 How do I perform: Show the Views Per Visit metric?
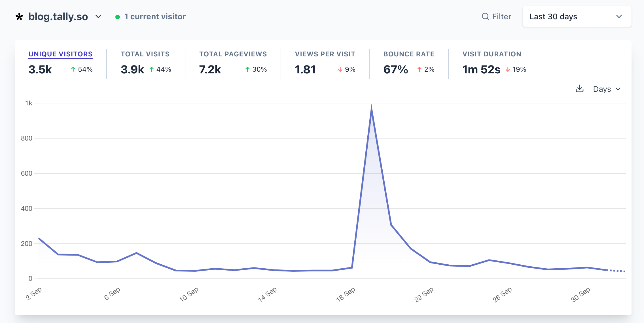[x=325, y=54]
